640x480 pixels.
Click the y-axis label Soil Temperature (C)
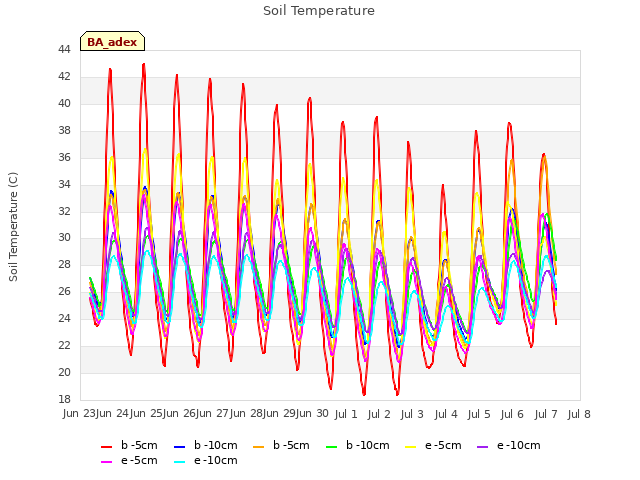(13, 227)
